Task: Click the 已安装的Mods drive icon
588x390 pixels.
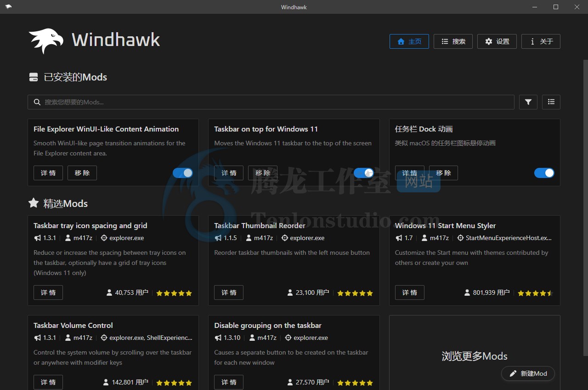Action: click(34, 77)
